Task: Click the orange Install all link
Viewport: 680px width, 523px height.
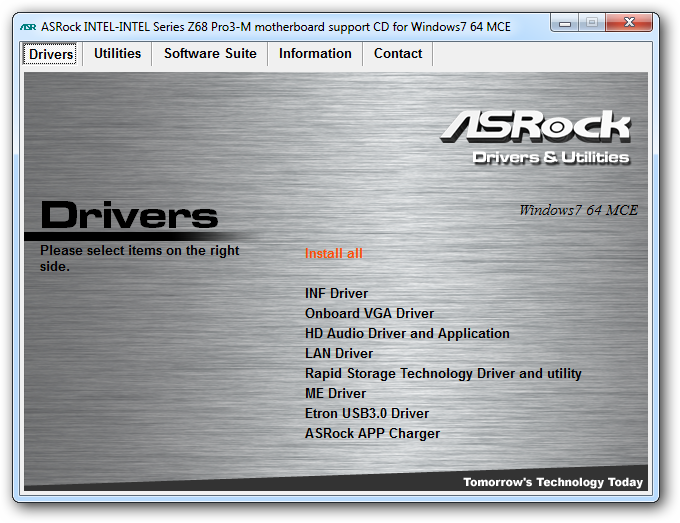Action: click(333, 253)
